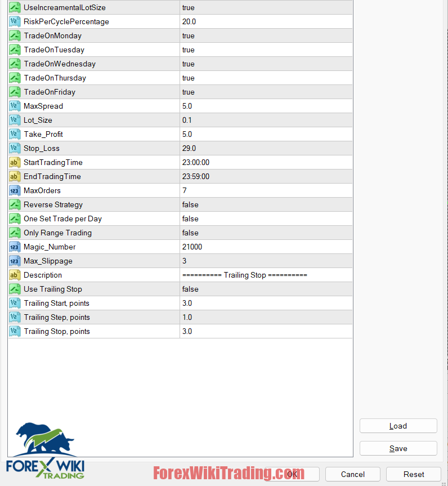Click the Cancel button

click(352, 474)
